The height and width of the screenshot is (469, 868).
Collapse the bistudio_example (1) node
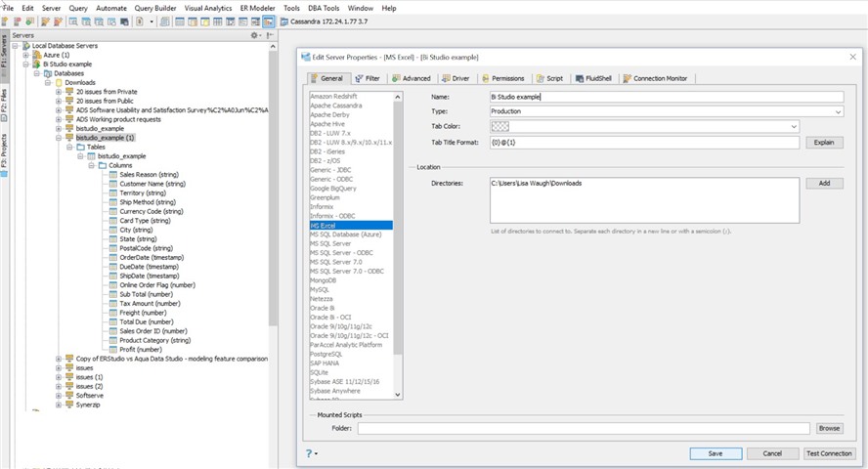58,138
